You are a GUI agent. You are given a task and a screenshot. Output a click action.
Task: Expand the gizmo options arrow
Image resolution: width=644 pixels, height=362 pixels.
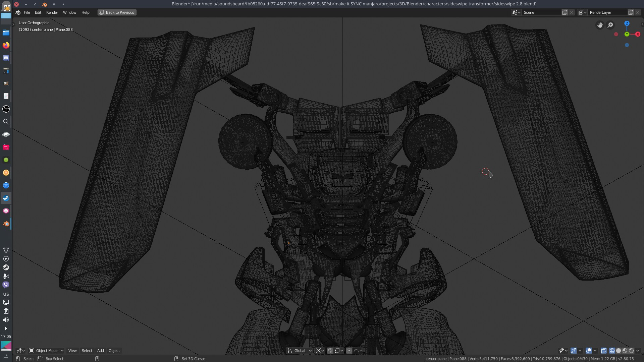point(580,351)
